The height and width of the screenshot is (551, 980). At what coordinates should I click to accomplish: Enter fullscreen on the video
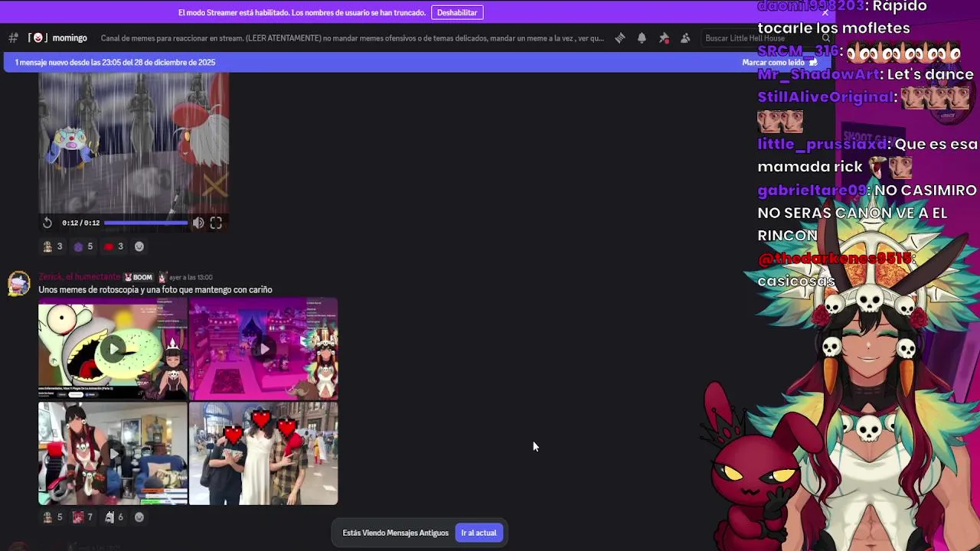click(x=216, y=223)
